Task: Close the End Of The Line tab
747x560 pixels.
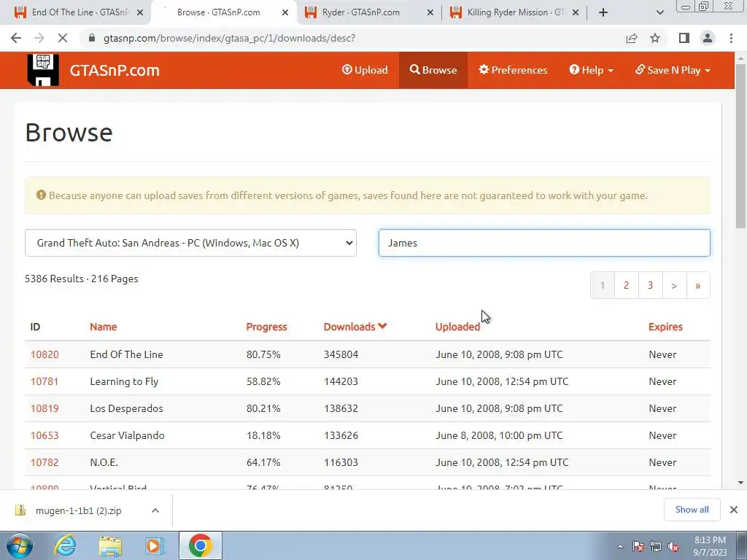Action: coord(140,12)
